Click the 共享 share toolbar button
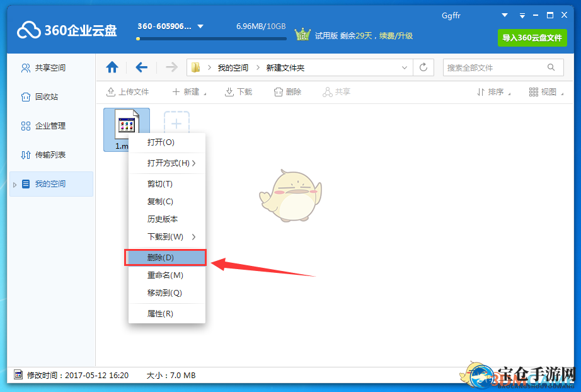Viewport: 581px width, 392px height. click(337, 92)
